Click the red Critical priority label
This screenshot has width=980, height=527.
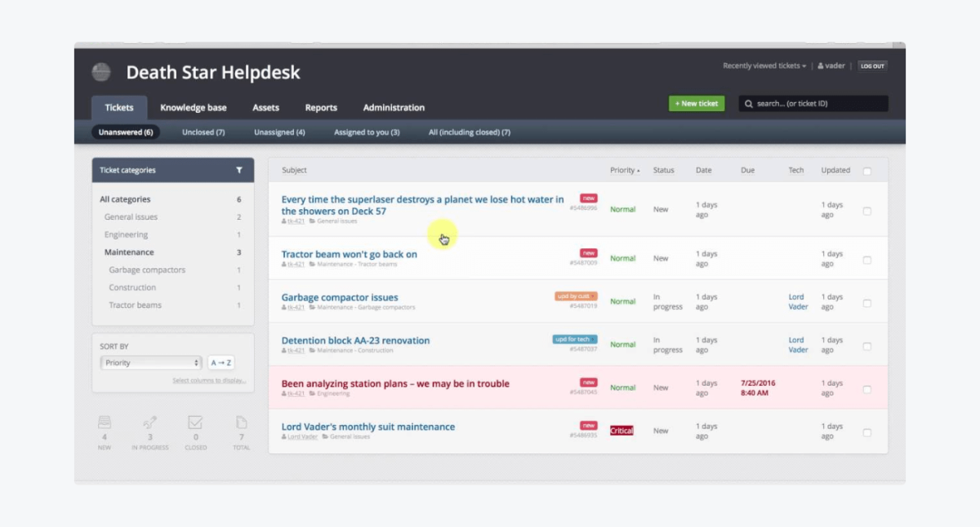point(621,431)
